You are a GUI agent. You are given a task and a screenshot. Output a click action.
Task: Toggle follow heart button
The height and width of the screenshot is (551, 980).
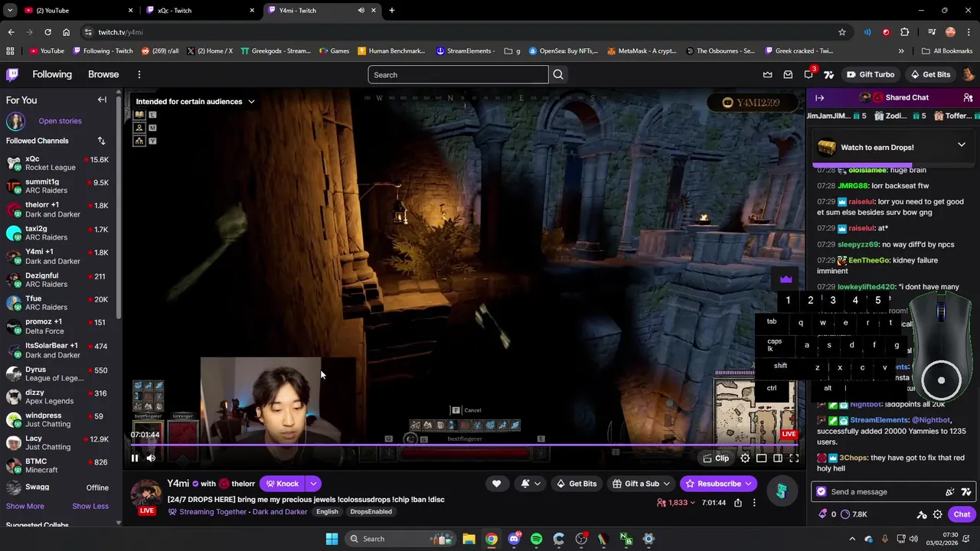click(x=496, y=484)
